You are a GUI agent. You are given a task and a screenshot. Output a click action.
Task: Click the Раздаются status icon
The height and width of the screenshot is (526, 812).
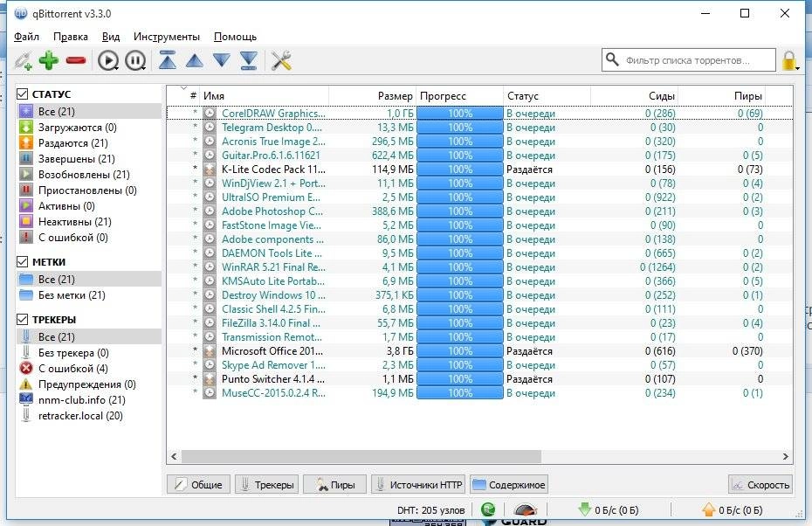(26, 142)
